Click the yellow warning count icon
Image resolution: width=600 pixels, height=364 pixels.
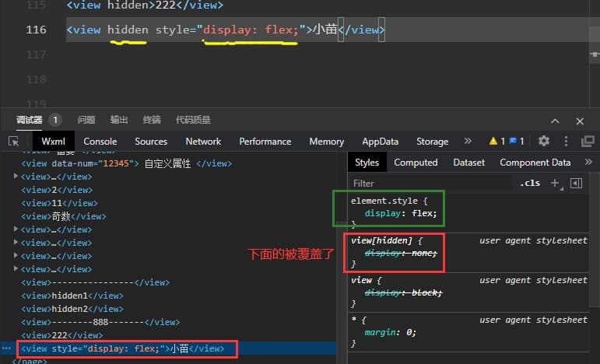[493, 141]
